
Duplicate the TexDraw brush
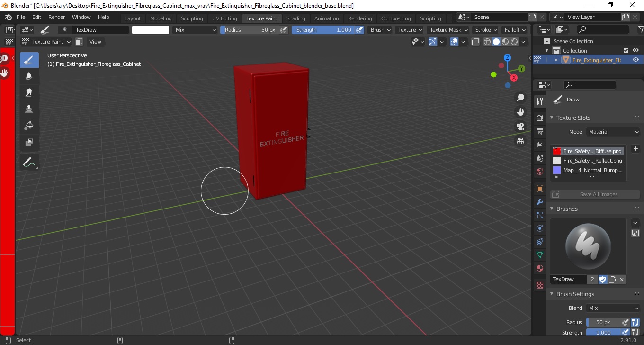click(612, 279)
